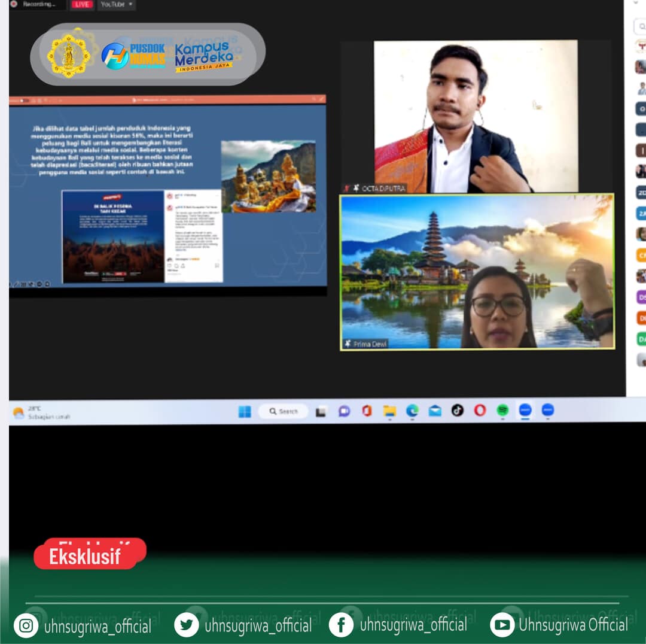646x644 pixels.
Task: Click the red LIVE indicator
Action: click(x=81, y=4)
